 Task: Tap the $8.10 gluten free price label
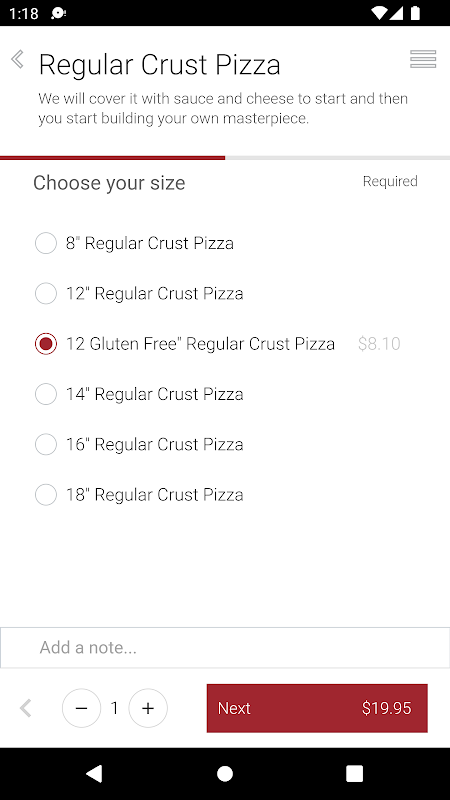click(x=379, y=344)
